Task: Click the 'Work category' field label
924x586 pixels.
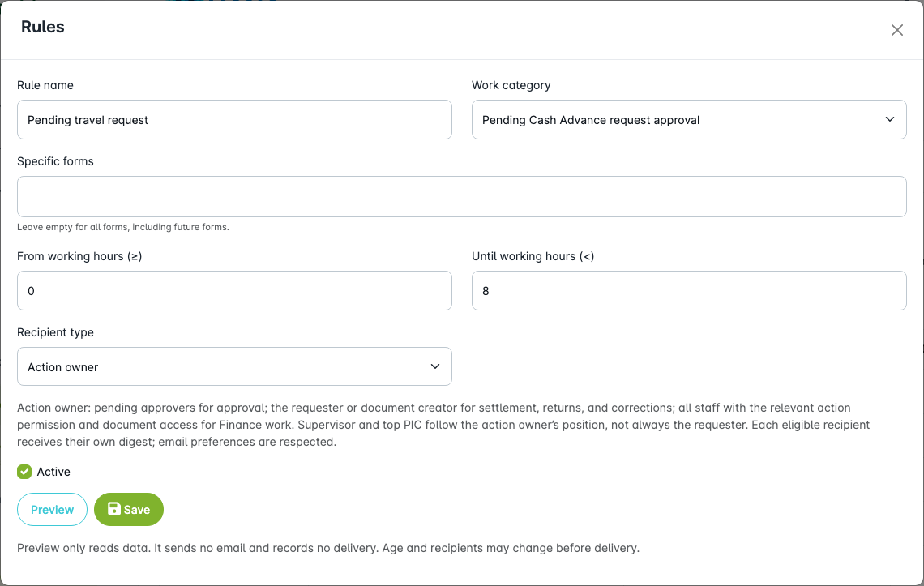Action: [511, 85]
